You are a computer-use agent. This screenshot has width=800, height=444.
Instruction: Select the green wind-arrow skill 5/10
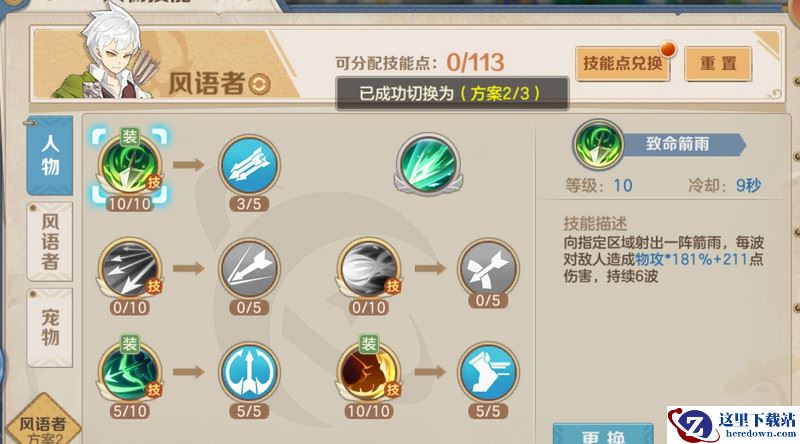130,373
